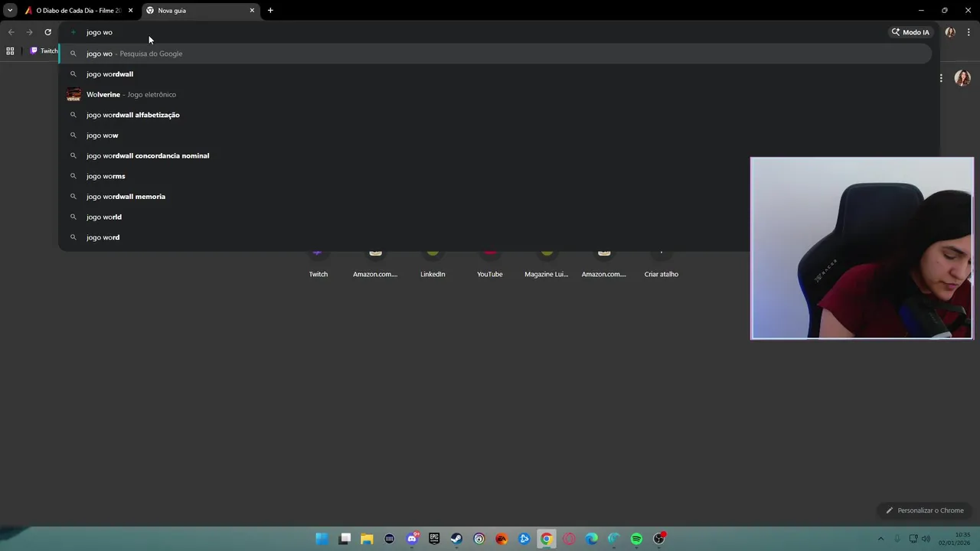The width and height of the screenshot is (980, 551).
Task: Open the YouTube shortcut tile
Action: tap(490, 264)
